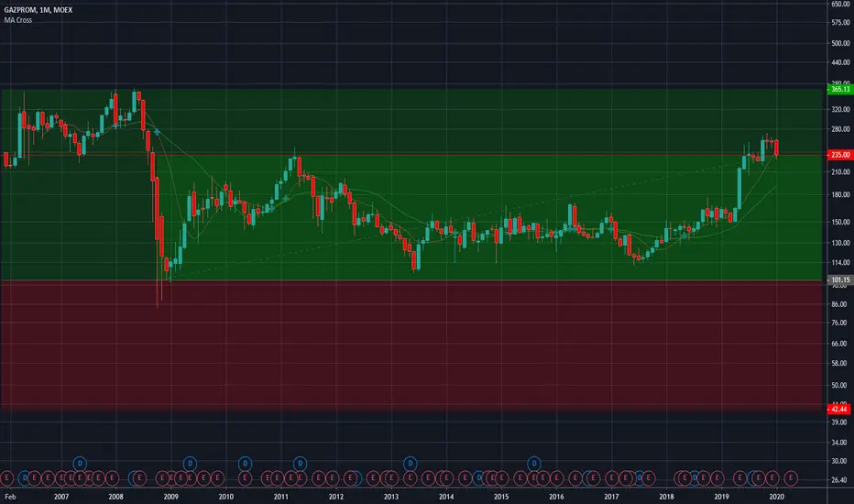Click the MA cross marker after the 2008 peak
This screenshot has height=504, width=854.
[x=157, y=132]
